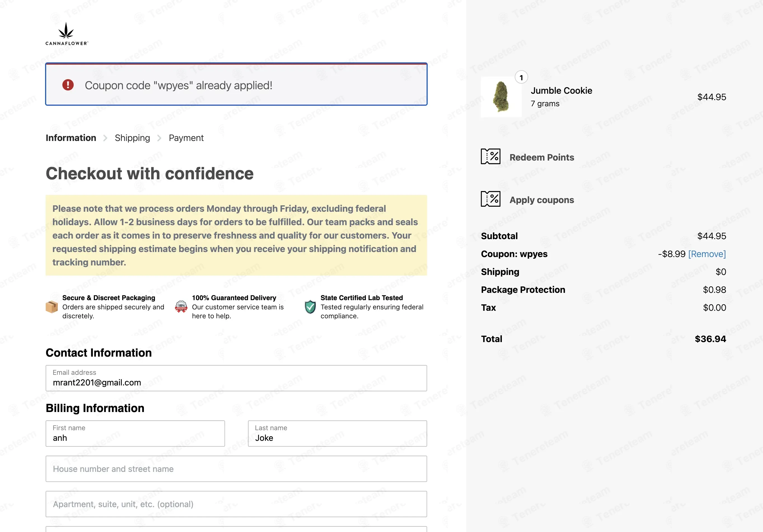The height and width of the screenshot is (532, 763).
Task: Go to the Shipping step
Action: point(132,138)
